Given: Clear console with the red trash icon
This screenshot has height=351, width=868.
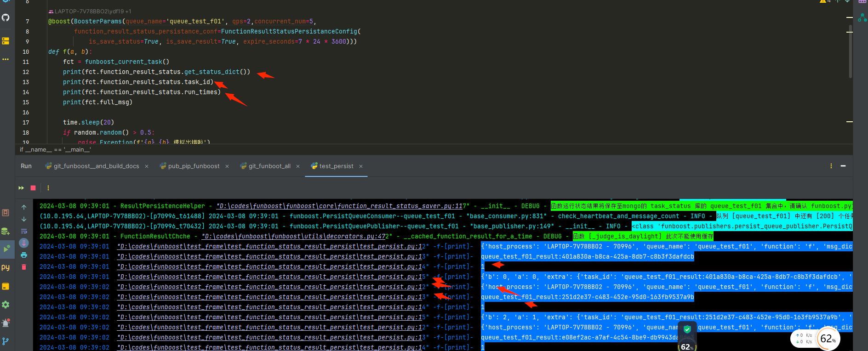Looking at the screenshot, I should tap(24, 267).
